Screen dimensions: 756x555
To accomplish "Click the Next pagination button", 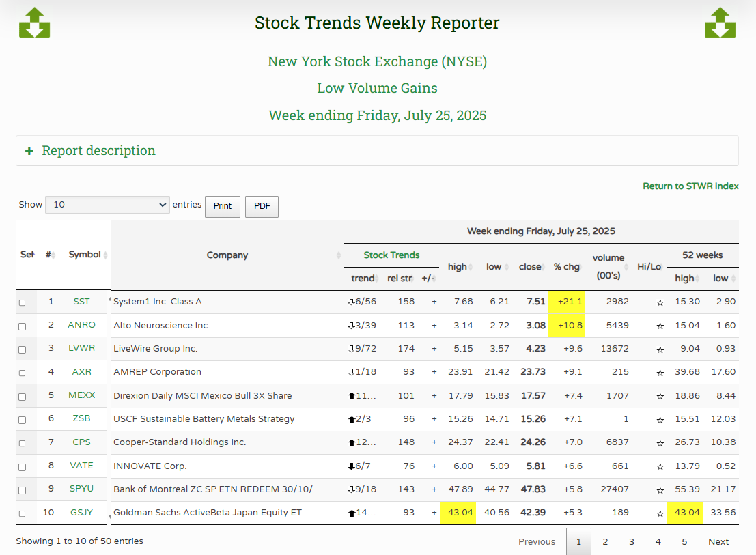I will point(718,542).
